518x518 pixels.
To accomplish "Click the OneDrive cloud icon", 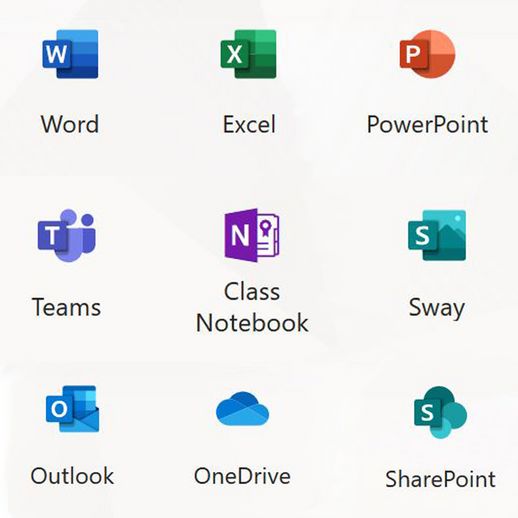I will point(242,409).
